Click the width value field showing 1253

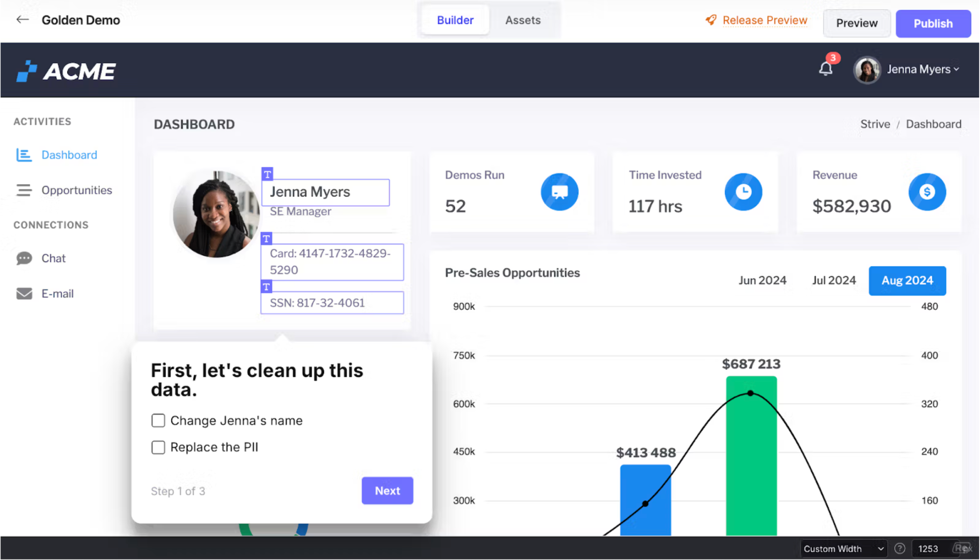click(x=929, y=549)
